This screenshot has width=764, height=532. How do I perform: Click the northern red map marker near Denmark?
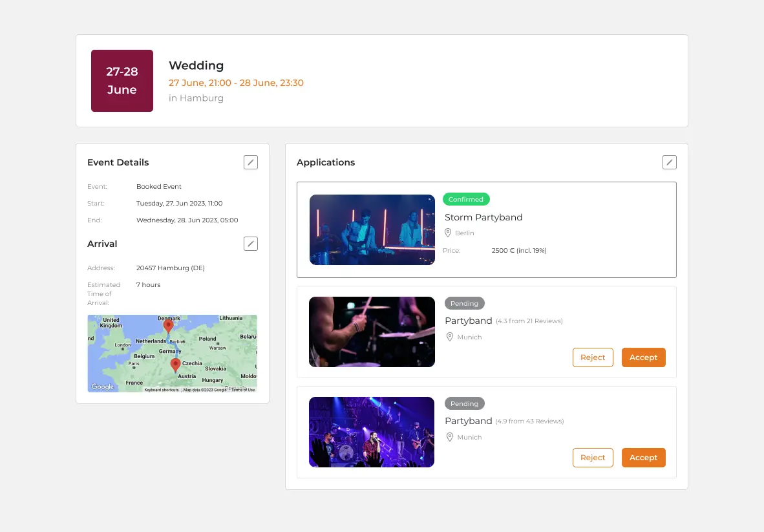tap(168, 326)
